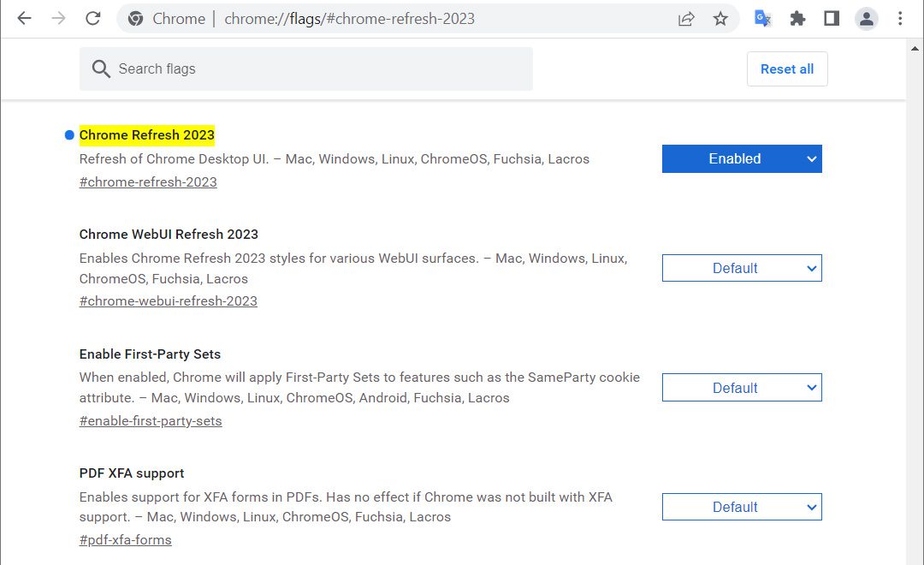Viewport: 924px width, 565px height.
Task: Open the Google Translate extension icon
Action: (762, 19)
